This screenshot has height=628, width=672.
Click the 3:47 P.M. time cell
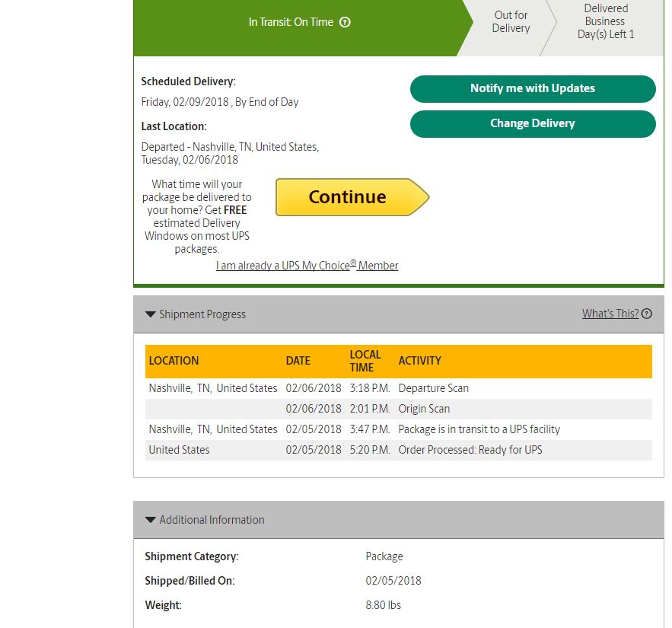(x=370, y=429)
